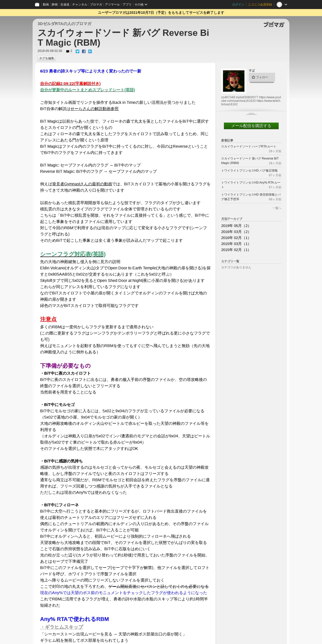Open the アツマール menu item
322x644 pixels.
pyautogui.click(x=112, y=5)
